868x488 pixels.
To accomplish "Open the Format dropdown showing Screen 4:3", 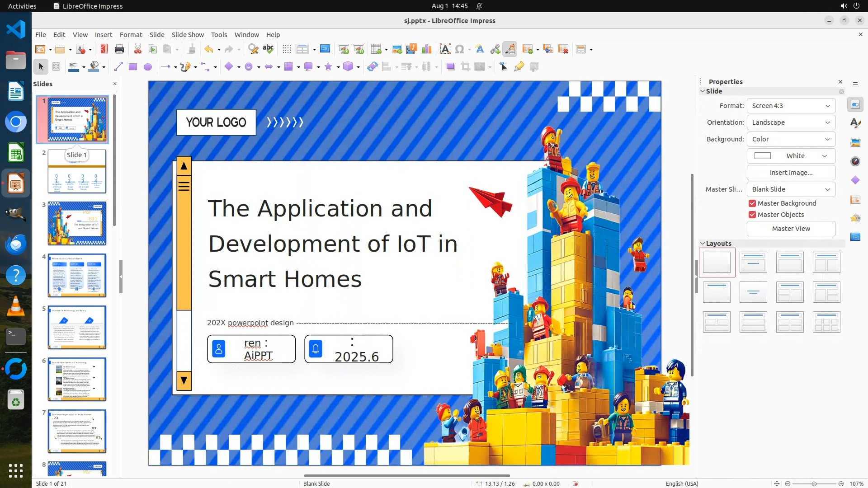I will pyautogui.click(x=791, y=106).
